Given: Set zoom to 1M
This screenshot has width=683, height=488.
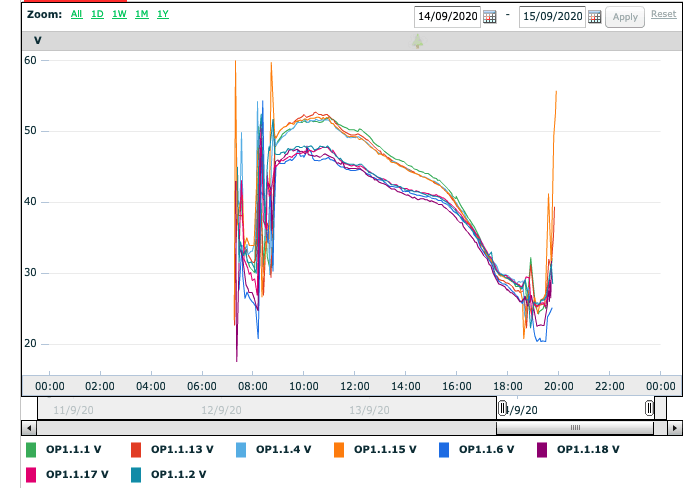Looking at the screenshot, I should point(142,14).
